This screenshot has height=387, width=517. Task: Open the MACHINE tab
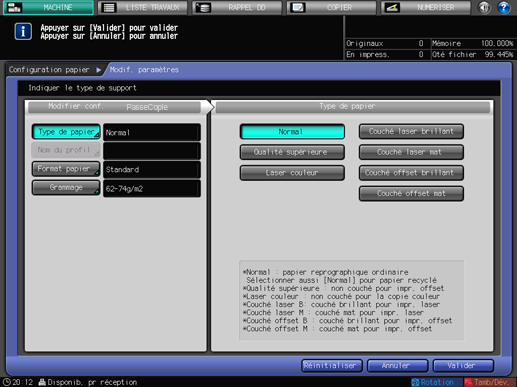point(48,7)
